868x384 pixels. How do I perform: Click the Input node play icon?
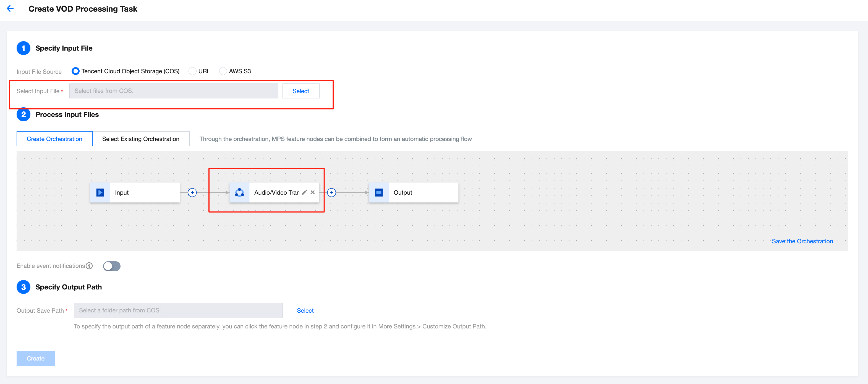pyautogui.click(x=100, y=192)
